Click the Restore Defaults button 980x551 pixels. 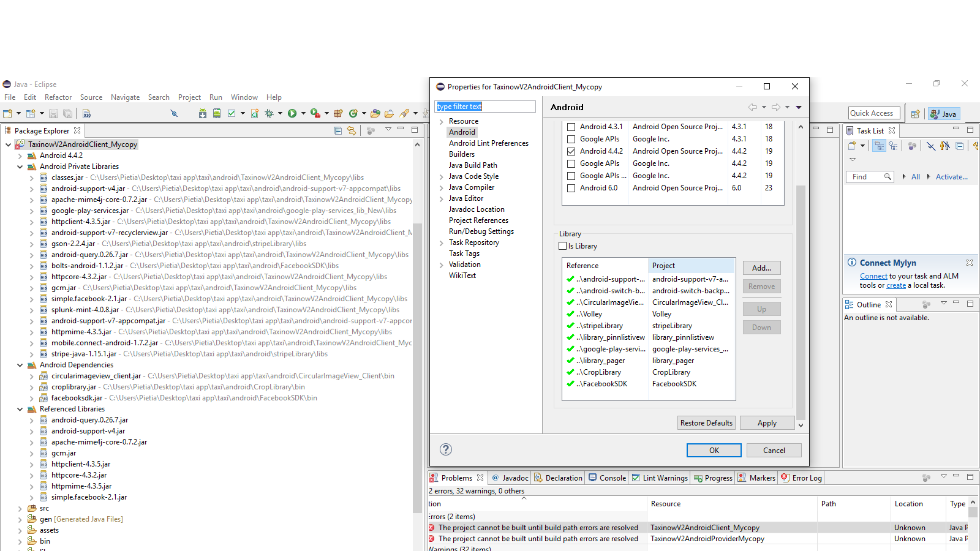click(x=706, y=423)
